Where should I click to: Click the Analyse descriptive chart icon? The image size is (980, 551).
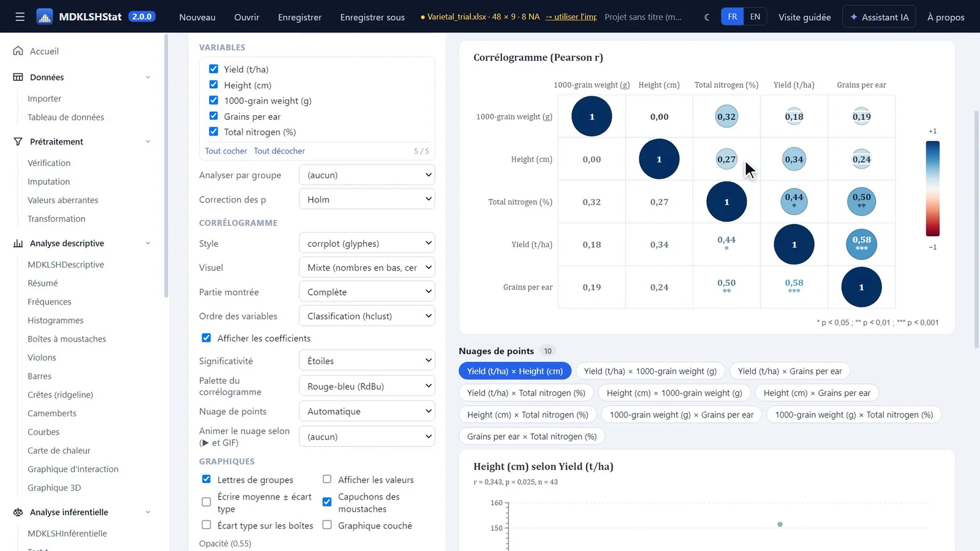point(18,243)
